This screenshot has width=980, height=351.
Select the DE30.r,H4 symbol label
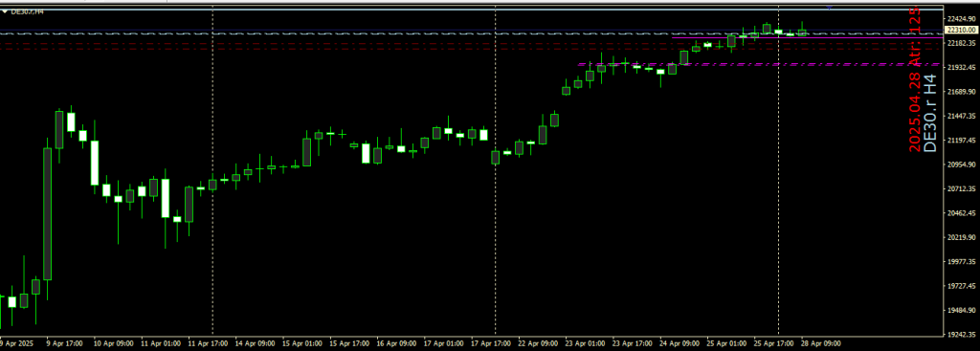27,11
